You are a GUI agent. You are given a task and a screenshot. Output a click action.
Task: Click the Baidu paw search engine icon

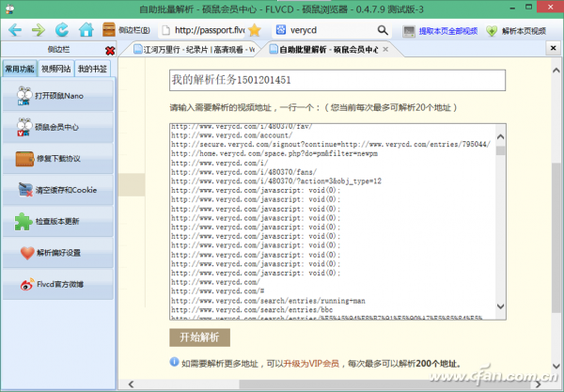(x=280, y=30)
